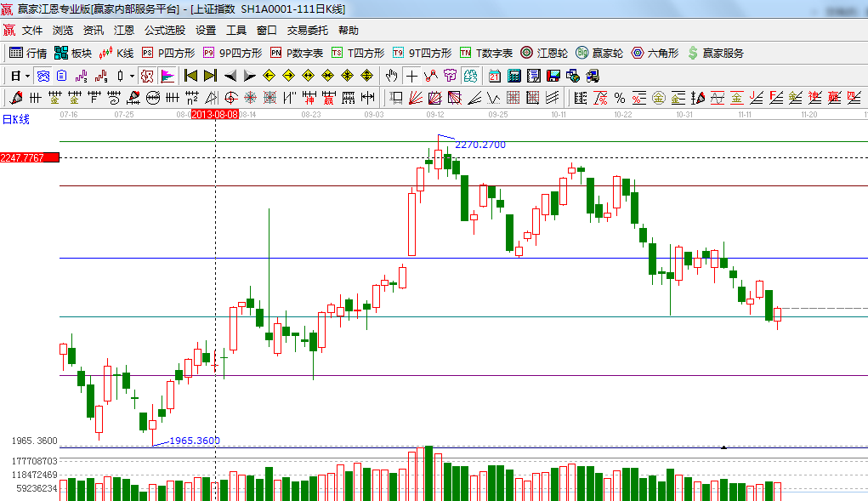Open the 江恩轮 Gann wheel tool
Image resolution: width=868 pixels, height=501 pixels.
click(x=543, y=53)
